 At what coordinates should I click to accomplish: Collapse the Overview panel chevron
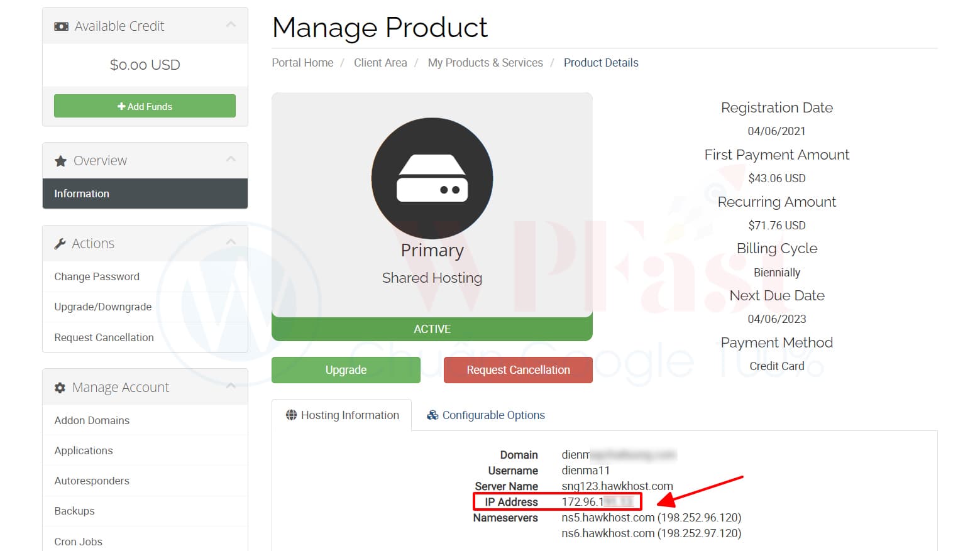click(231, 159)
